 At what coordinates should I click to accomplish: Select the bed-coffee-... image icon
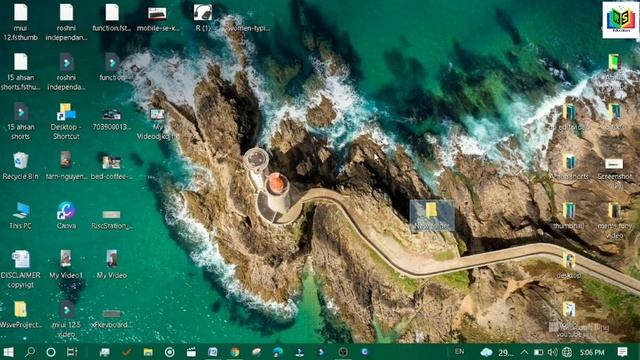pos(112,163)
